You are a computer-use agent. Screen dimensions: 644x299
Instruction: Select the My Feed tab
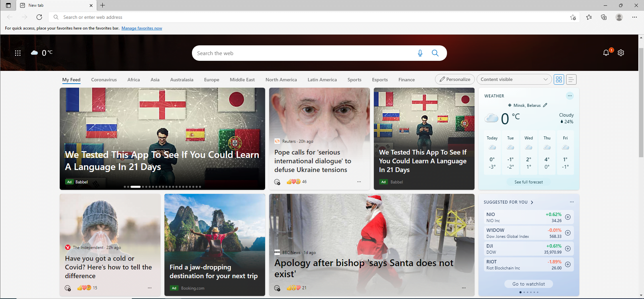[x=71, y=80]
